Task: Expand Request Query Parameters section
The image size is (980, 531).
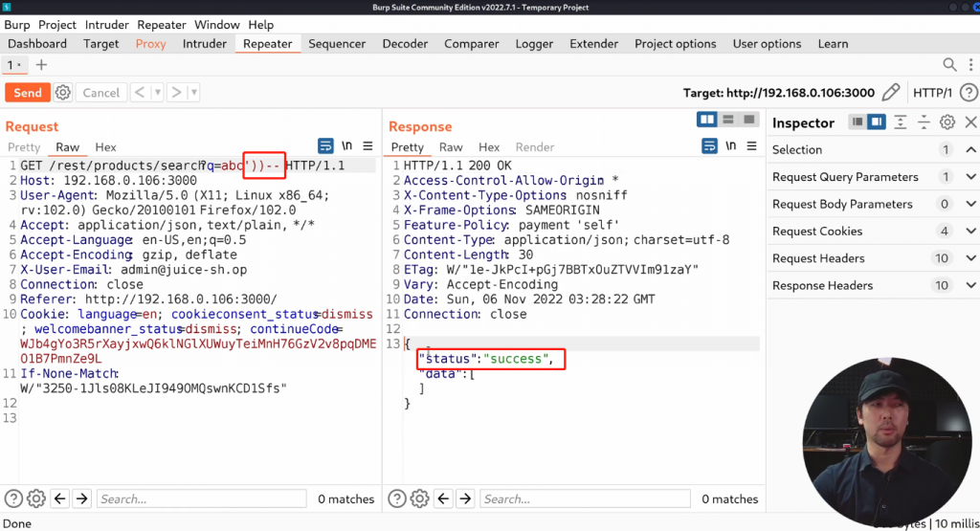Action: point(970,177)
